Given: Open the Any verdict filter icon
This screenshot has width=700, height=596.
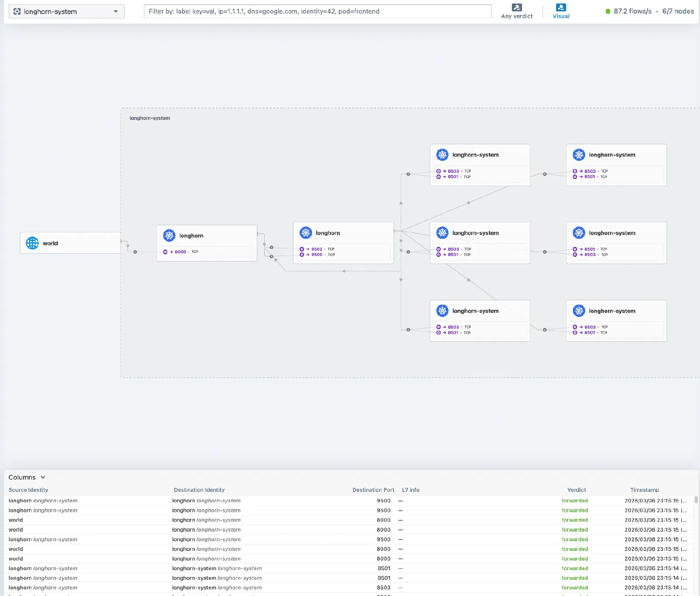Looking at the screenshot, I should (x=517, y=7).
